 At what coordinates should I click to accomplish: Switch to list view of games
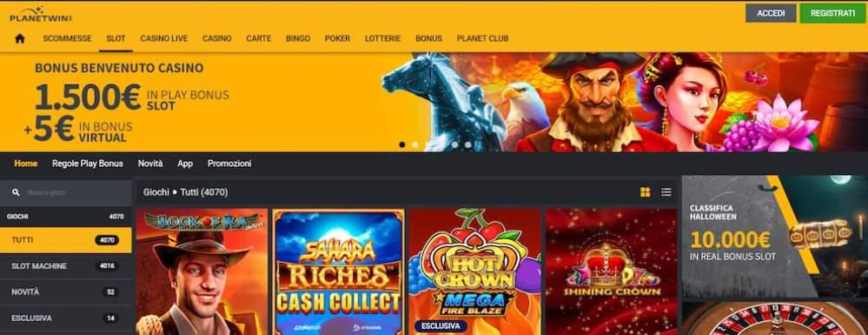(666, 192)
